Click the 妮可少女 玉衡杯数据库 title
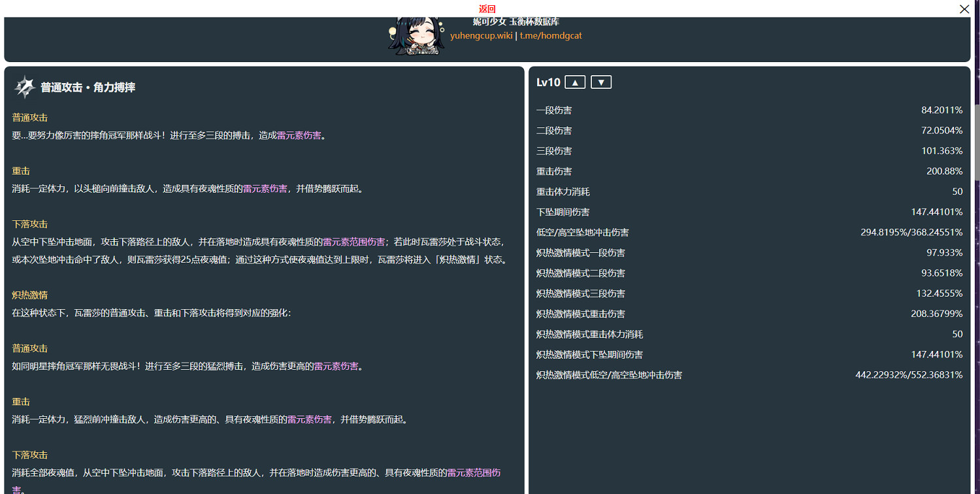This screenshot has width=980, height=494. (516, 22)
